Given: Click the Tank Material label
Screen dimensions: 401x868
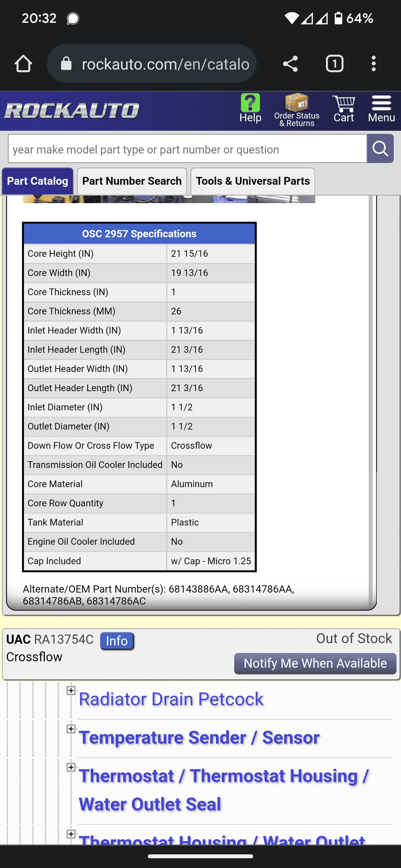Looking at the screenshot, I should tap(55, 522).
